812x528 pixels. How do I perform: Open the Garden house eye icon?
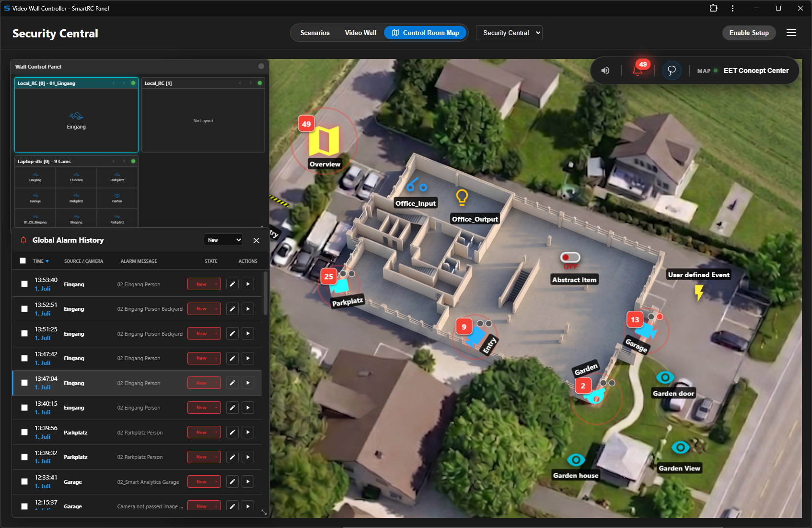point(576,460)
